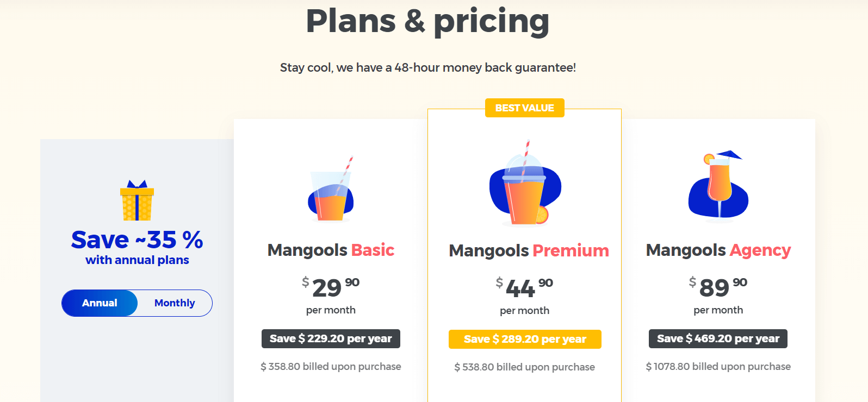The image size is (868, 402).
Task: Click the $29.90 Basic price
Action: pos(331,287)
